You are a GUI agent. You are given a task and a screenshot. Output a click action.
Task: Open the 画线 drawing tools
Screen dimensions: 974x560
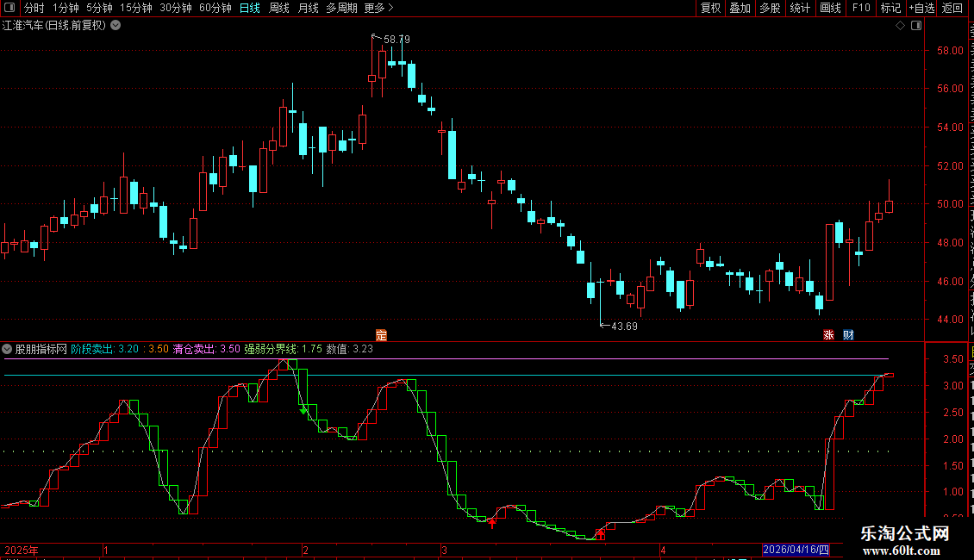(x=830, y=8)
